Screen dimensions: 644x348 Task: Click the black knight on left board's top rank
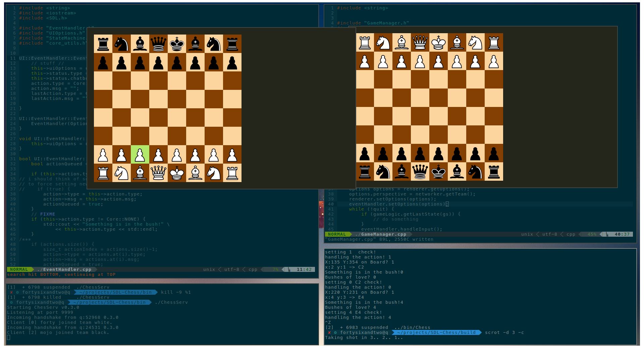point(121,43)
